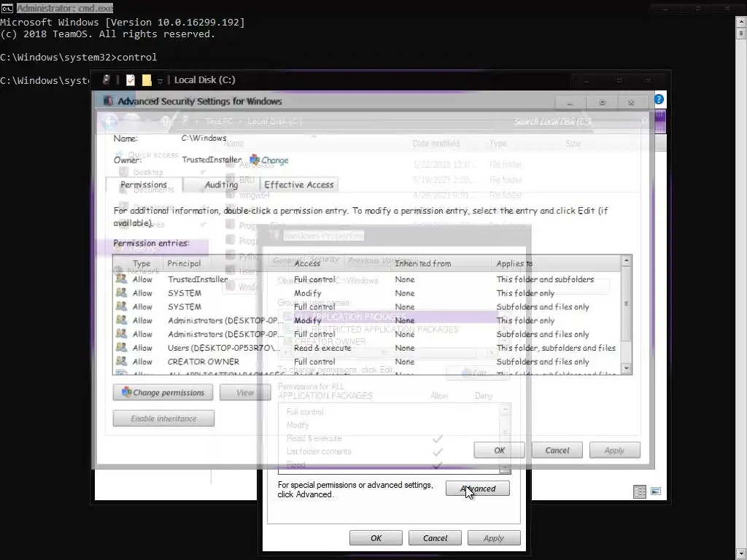Click the Applies to column header
This screenshot has width=747, height=560.
coord(514,263)
